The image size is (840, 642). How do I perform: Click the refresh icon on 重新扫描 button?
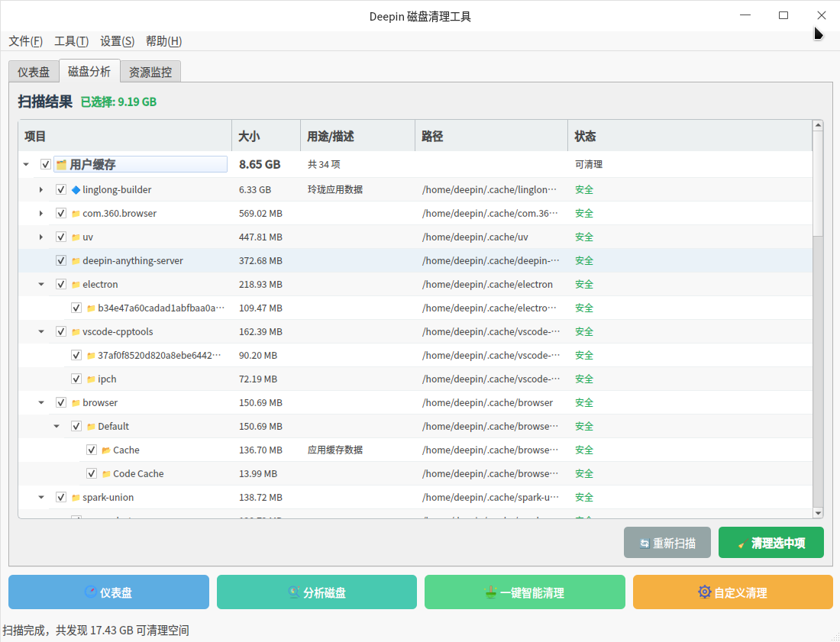tap(644, 544)
